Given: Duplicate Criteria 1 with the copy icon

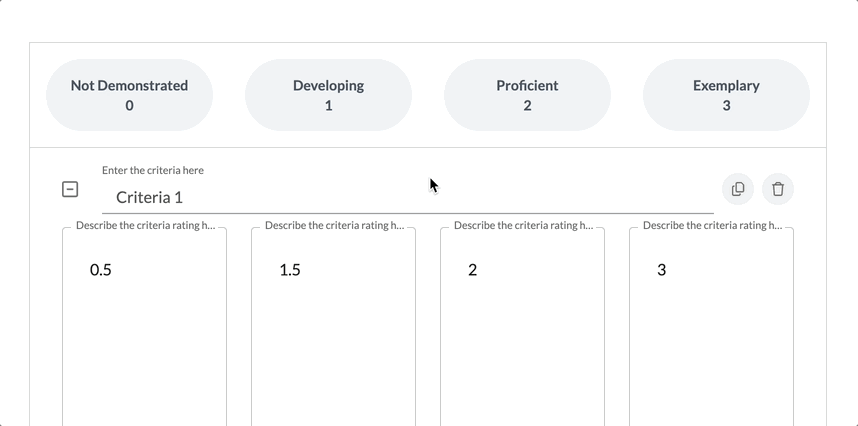Looking at the screenshot, I should coord(738,189).
